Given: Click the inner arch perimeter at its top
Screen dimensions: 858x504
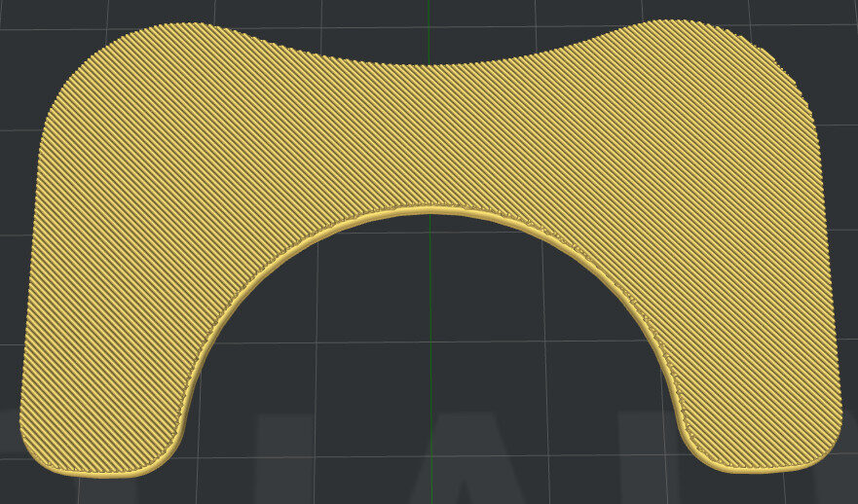Looking at the screenshot, I should tap(429, 208).
